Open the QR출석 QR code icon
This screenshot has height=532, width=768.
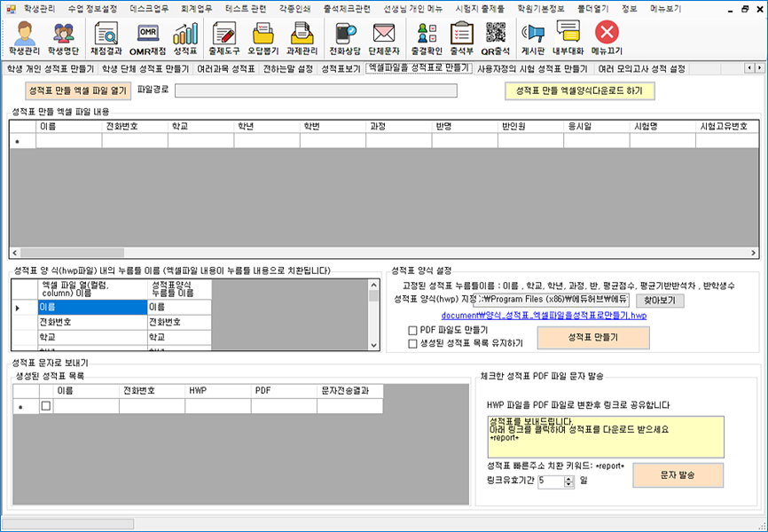click(x=495, y=38)
